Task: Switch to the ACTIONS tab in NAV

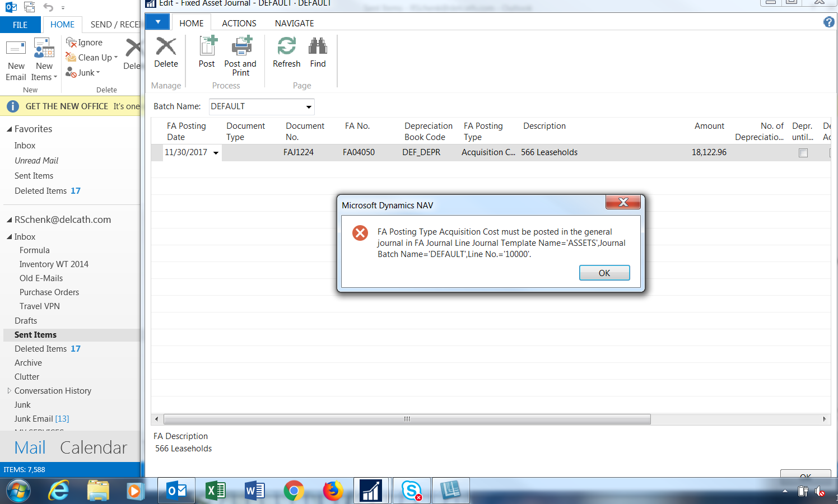Action: click(x=239, y=23)
